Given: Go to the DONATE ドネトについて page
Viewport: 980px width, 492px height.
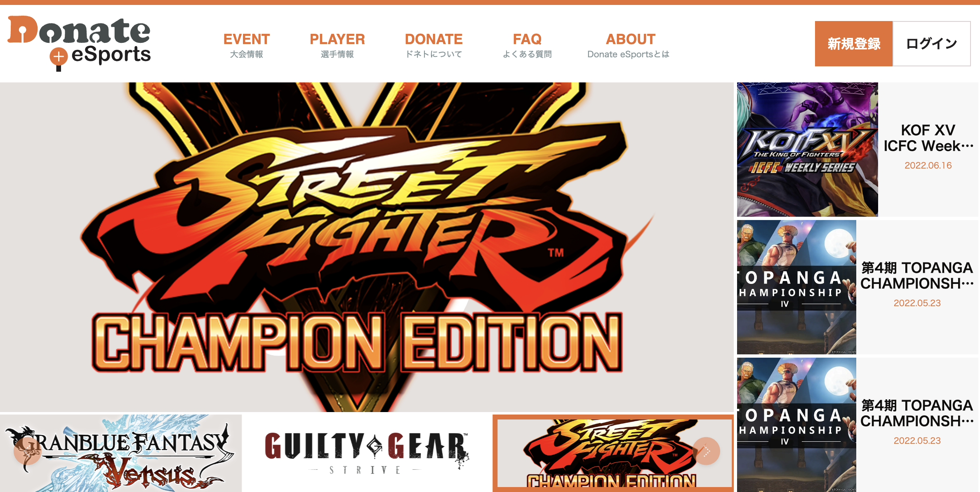Looking at the screenshot, I should [x=434, y=45].
